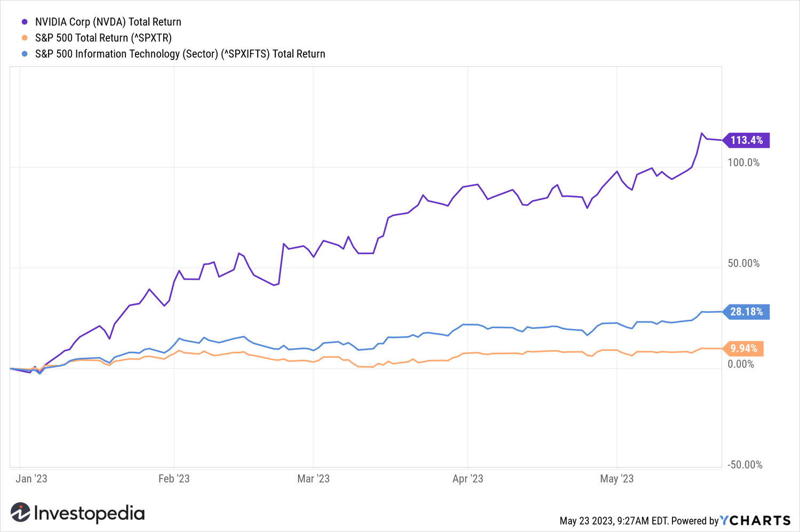Click the Feb '23 x-axis label

coord(174,479)
